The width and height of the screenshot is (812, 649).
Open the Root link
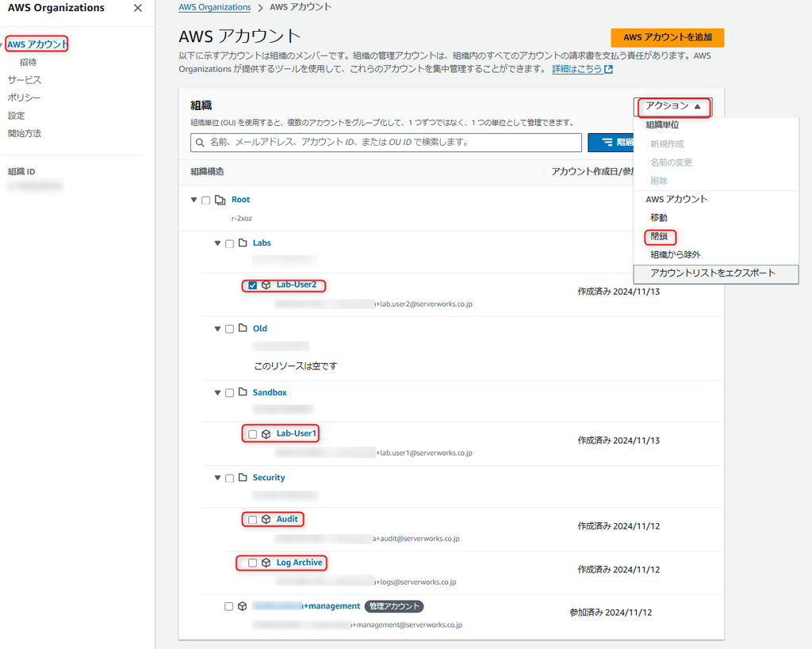point(241,200)
